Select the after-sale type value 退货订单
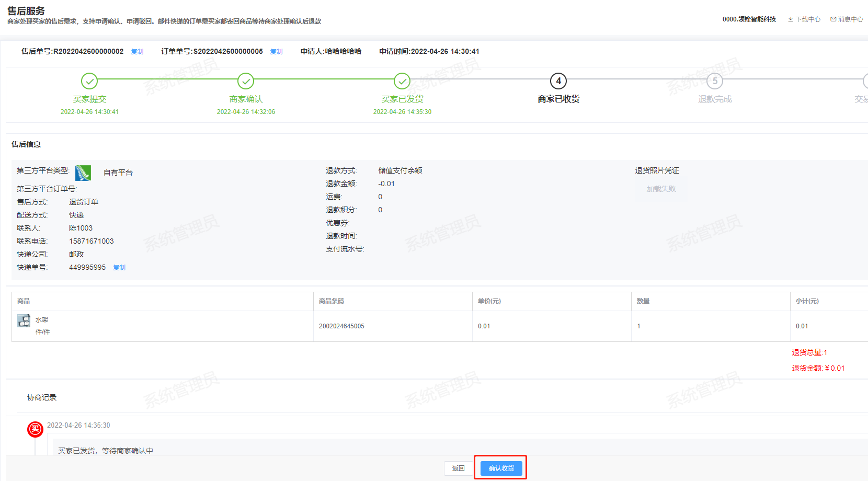This screenshot has height=481, width=868. tap(84, 202)
